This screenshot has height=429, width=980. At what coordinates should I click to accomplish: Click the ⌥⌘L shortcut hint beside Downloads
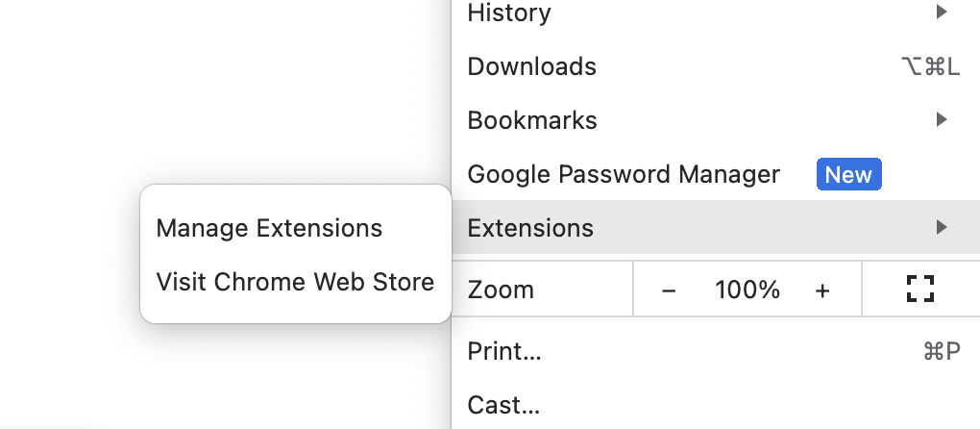929,66
